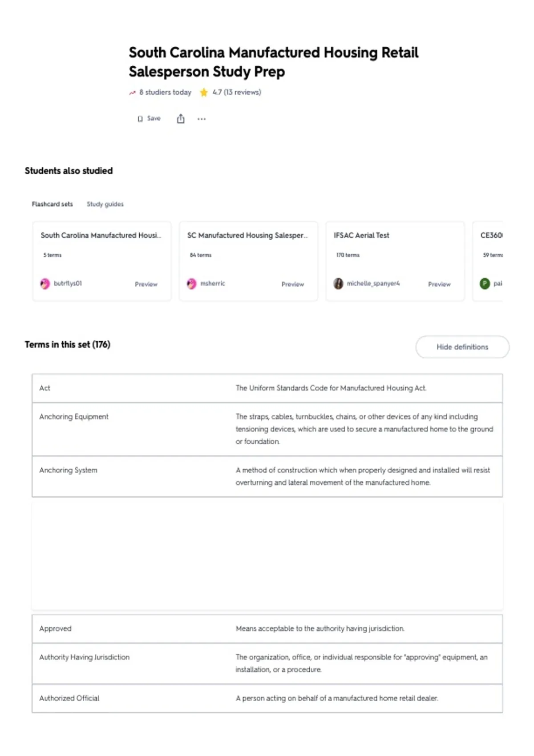Select the Anchoring Equipment term row
Screen dimensions: 534x756
tap(267, 429)
